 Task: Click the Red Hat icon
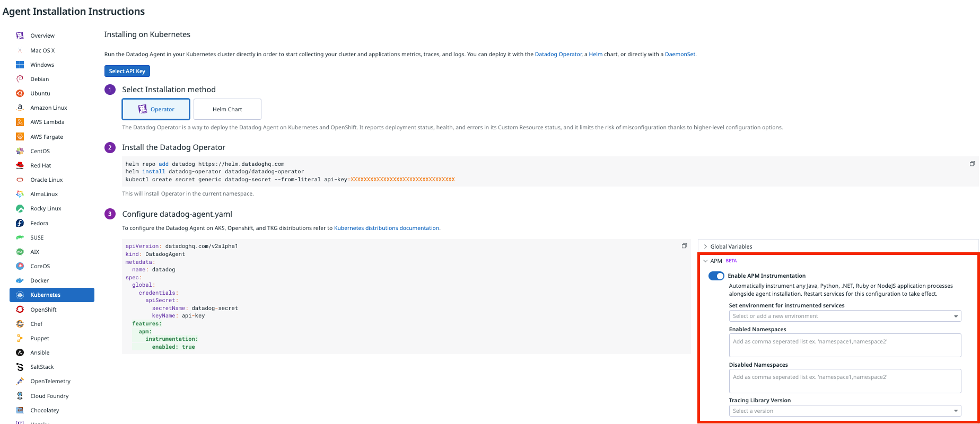[x=20, y=165]
